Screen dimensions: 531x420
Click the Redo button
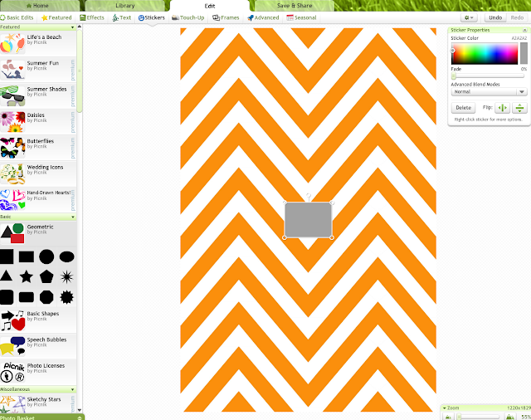click(517, 17)
